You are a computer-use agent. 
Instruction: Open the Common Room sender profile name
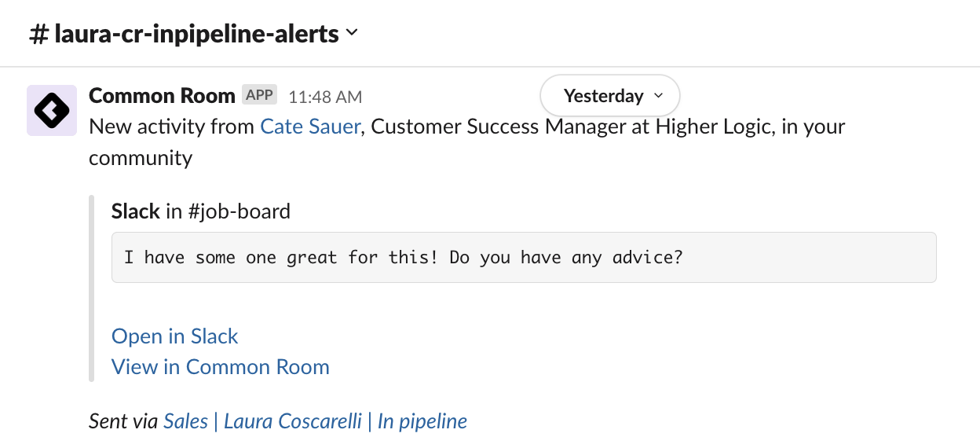tap(162, 96)
